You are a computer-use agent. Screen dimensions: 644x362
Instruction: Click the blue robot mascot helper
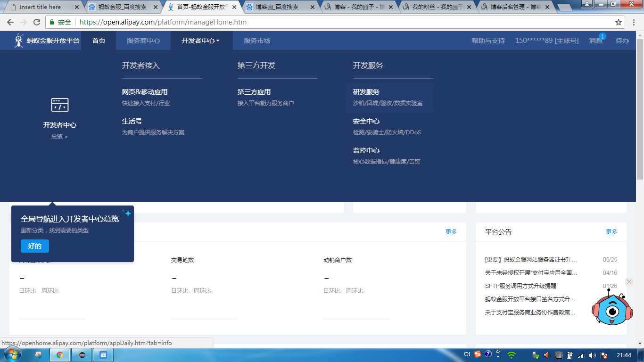pyautogui.click(x=611, y=308)
